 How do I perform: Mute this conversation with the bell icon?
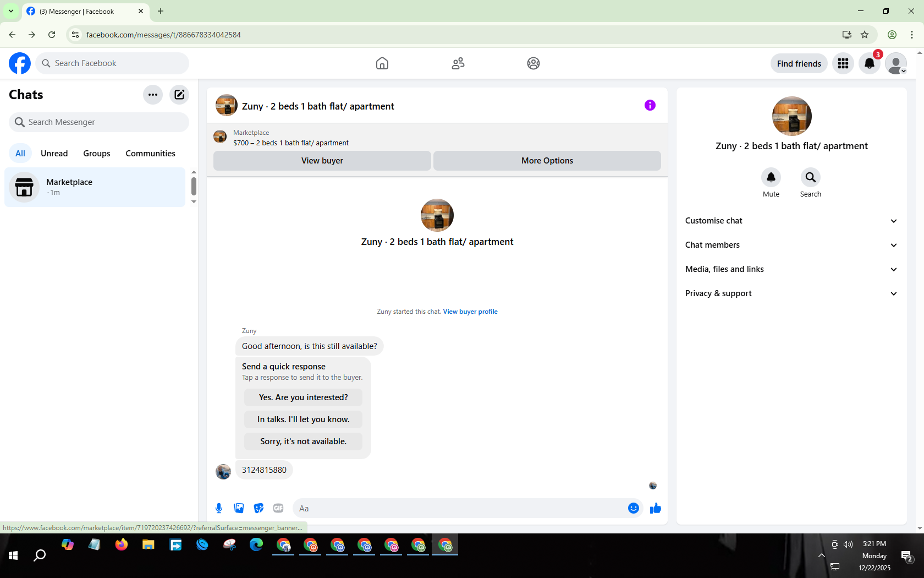coord(771,177)
